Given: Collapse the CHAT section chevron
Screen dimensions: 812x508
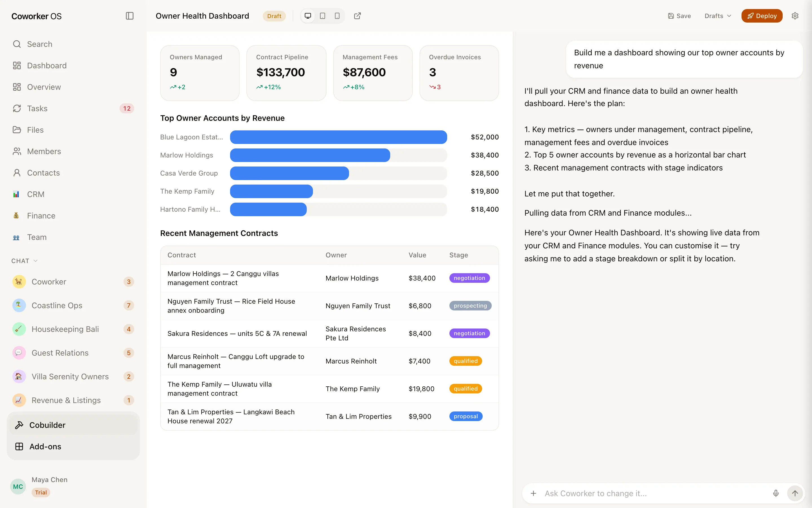Looking at the screenshot, I should click(x=36, y=261).
